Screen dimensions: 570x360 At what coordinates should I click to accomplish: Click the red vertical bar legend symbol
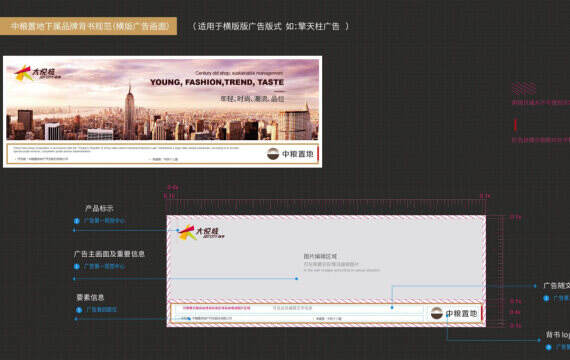515,125
